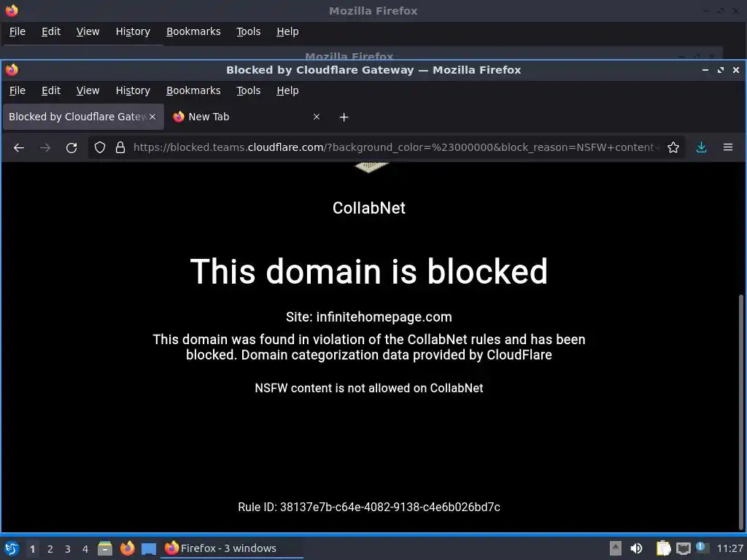Image resolution: width=747 pixels, height=560 pixels.
Task: Open Help menu in front Firefox window
Action: [x=287, y=90]
